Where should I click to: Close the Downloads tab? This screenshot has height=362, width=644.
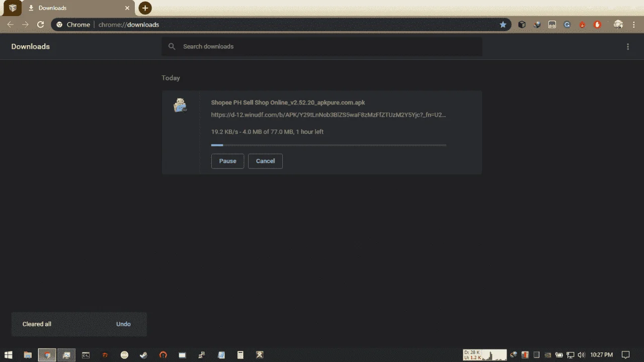(127, 8)
